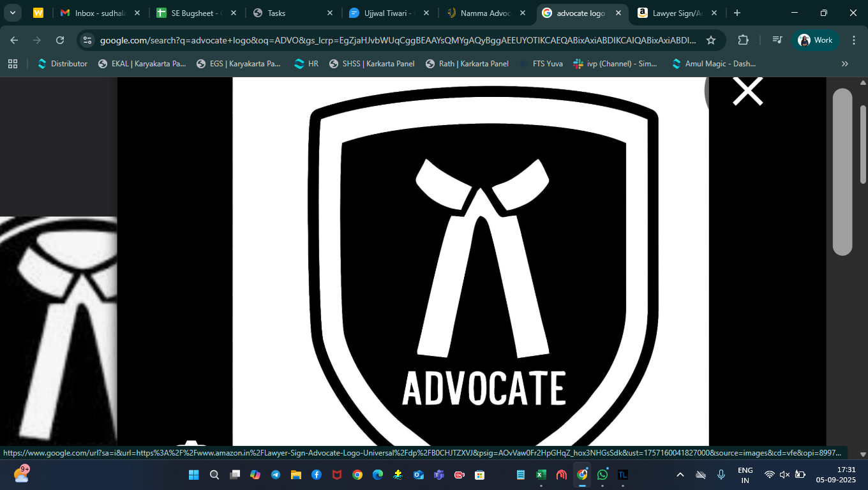Open the media controls icon in toolbar
The height and width of the screenshot is (490, 868).
click(x=777, y=40)
